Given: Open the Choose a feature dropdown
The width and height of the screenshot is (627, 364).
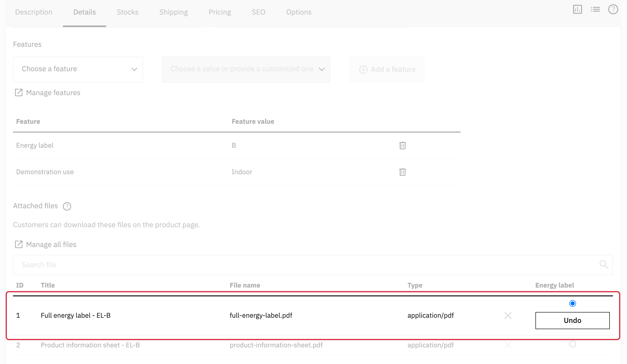Looking at the screenshot, I should [78, 70].
